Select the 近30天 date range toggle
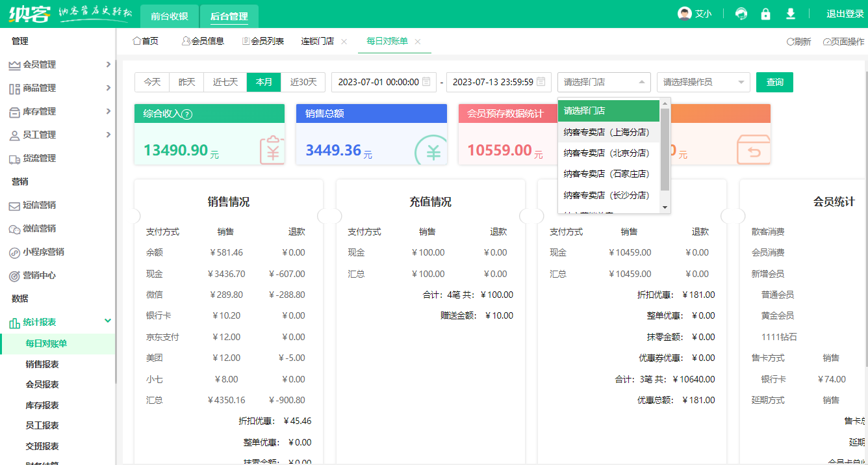This screenshot has width=868, height=465. pos(303,82)
